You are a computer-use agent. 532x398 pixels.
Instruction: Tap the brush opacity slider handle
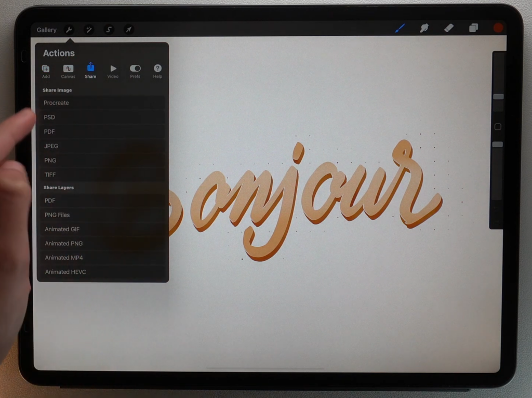[x=497, y=144]
